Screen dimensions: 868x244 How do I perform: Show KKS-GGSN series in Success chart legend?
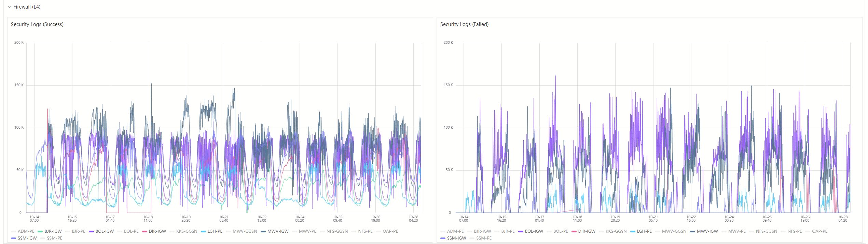click(187, 231)
